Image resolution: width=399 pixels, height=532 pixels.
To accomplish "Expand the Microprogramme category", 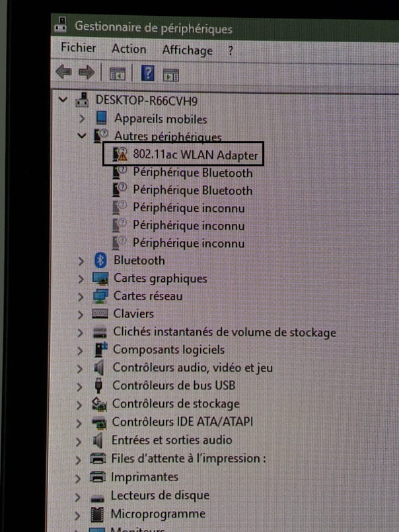I will [77, 515].
